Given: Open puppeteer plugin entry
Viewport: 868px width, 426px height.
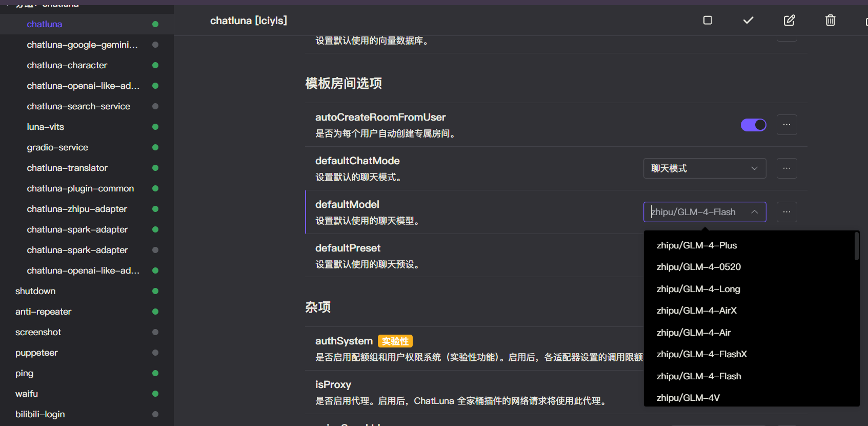Looking at the screenshot, I should 87,353.
